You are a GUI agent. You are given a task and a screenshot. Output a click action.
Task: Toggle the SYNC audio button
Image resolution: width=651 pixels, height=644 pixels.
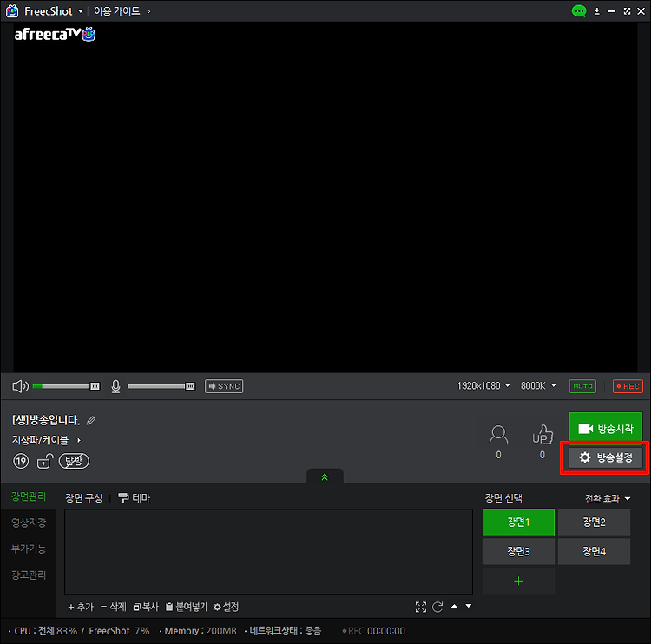point(224,386)
